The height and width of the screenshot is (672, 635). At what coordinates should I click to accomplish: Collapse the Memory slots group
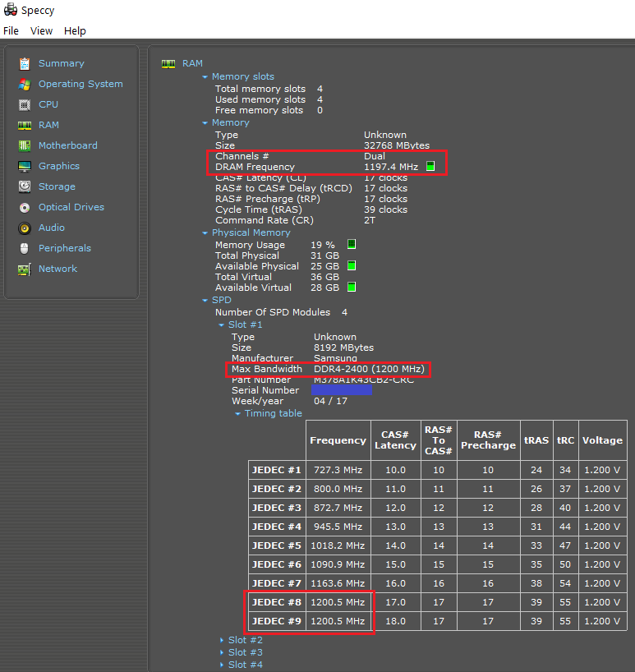click(x=205, y=76)
